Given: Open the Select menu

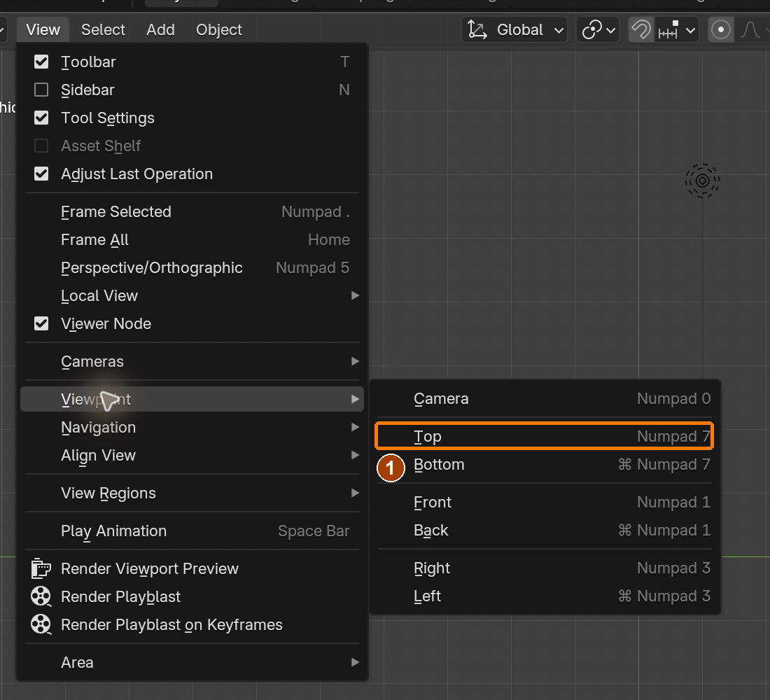Looking at the screenshot, I should [103, 30].
